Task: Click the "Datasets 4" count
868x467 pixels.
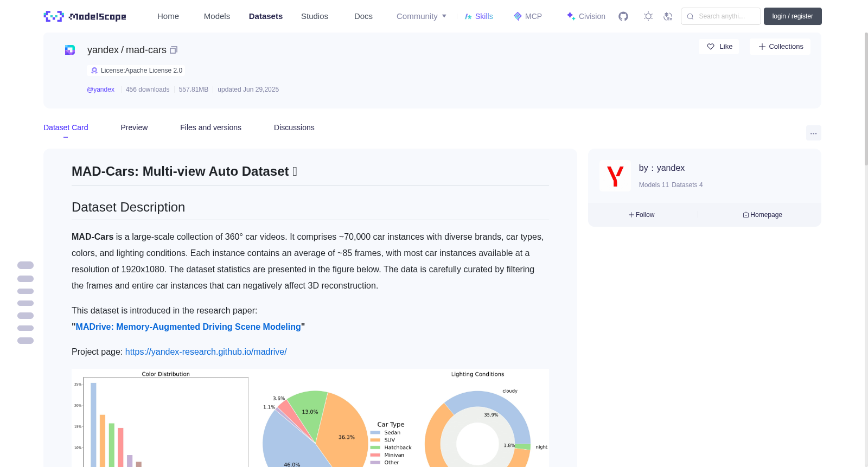Action: click(687, 185)
